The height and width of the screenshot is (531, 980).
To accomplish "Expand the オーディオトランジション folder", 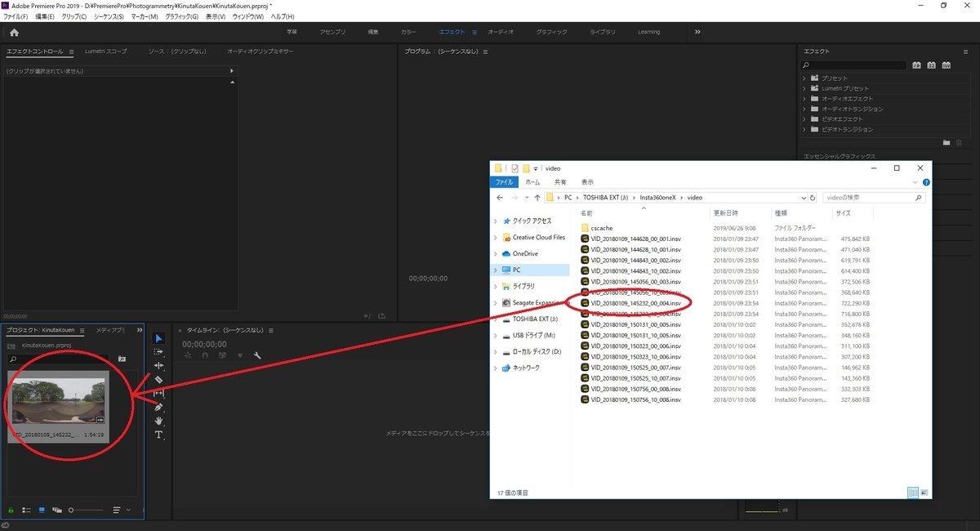I will pos(804,109).
